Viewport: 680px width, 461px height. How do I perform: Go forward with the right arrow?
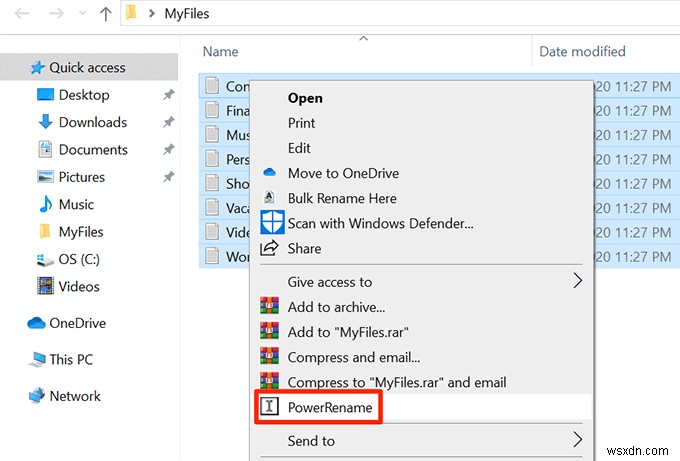click(x=56, y=13)
